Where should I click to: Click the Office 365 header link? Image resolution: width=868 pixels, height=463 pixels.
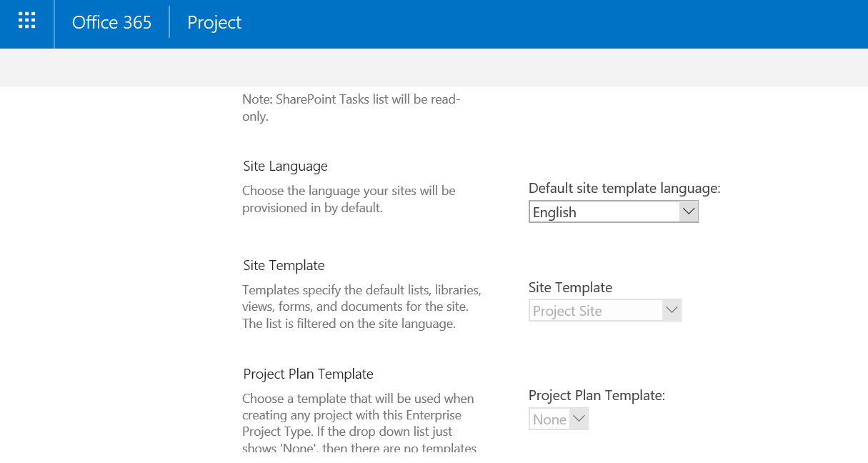(x=111, y=22)
